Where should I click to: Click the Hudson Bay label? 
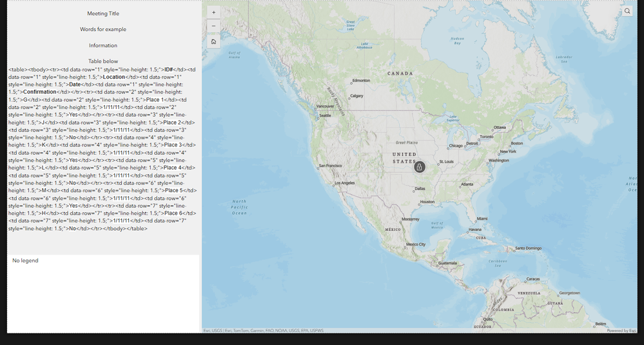click(457, 41)
